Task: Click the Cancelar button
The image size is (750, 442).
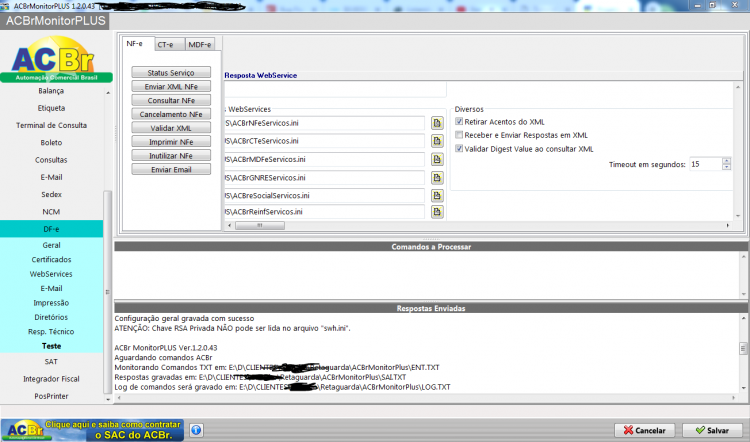Action: 644,430
